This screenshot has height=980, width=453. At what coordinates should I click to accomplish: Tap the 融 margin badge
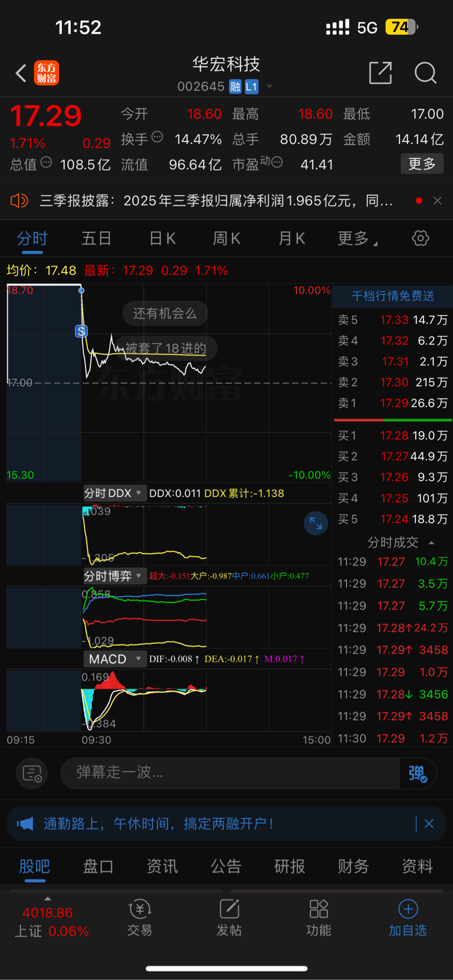pyautogui.click(x=235, y=87)
